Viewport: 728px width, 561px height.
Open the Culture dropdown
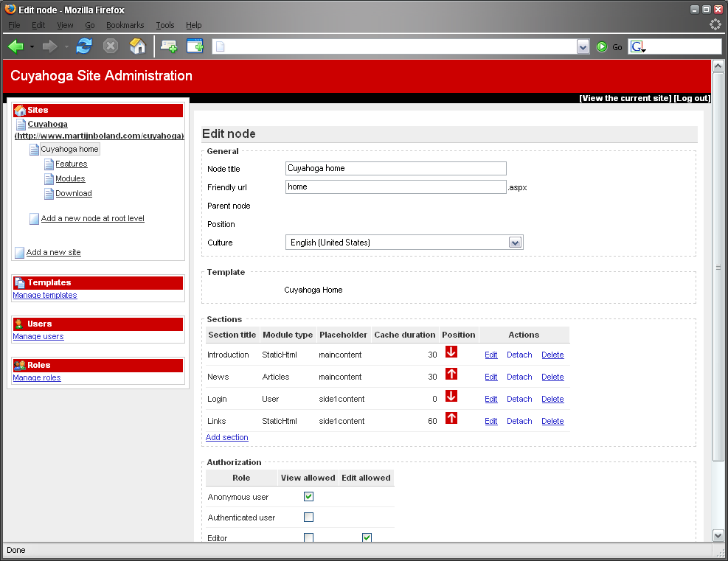click(515, 243)
